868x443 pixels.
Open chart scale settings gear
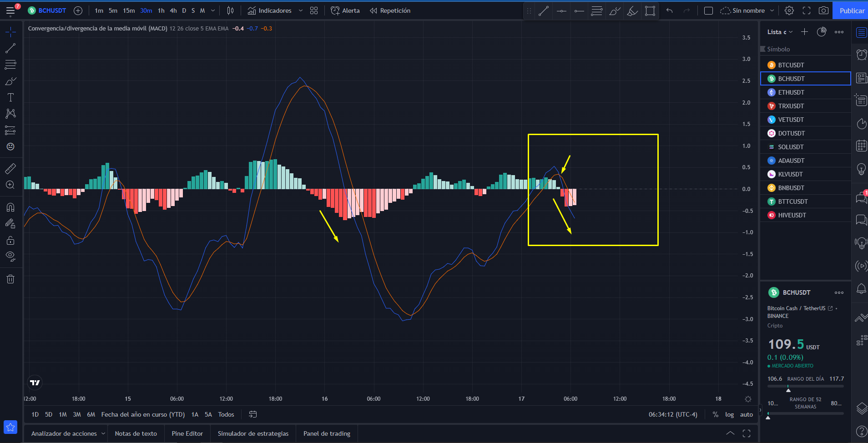748,399
